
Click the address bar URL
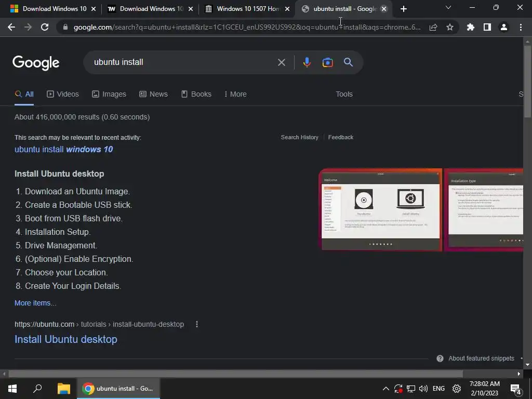[x=247, y=27]
